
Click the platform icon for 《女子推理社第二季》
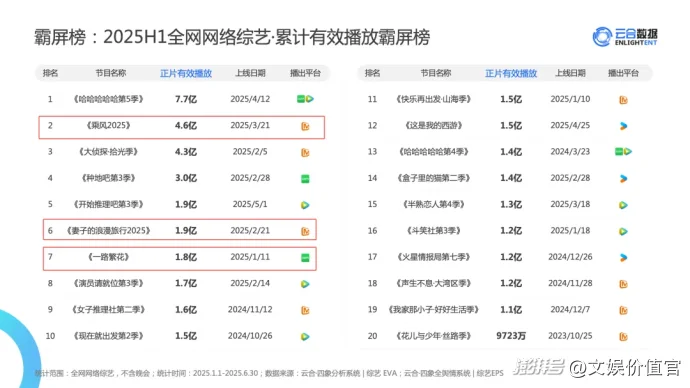[305, 311]
